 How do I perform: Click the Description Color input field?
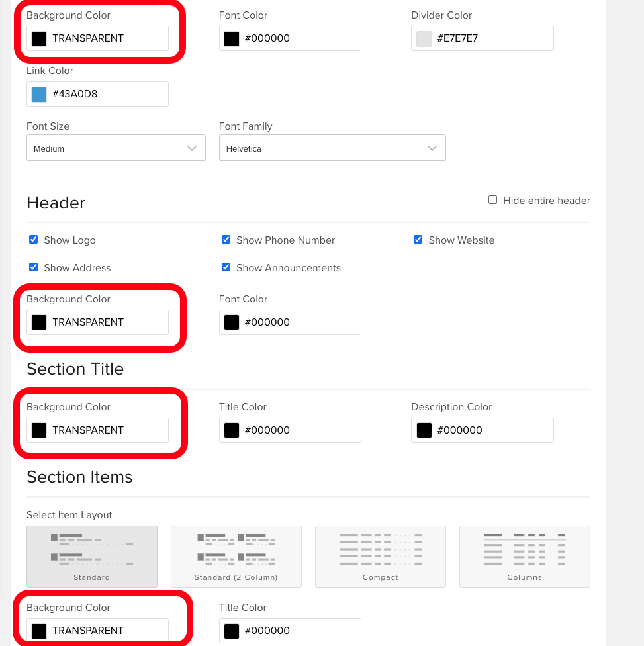483,430
